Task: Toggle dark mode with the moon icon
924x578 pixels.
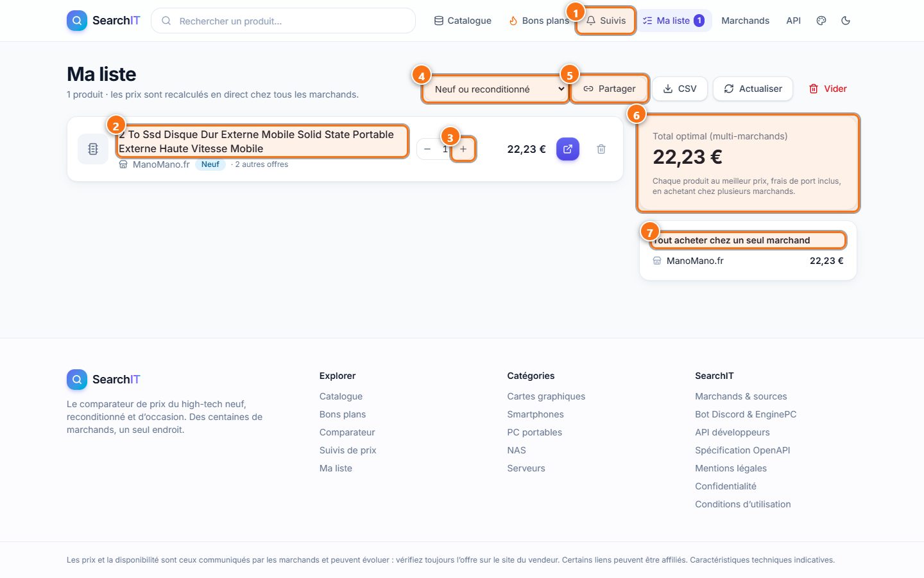Action: tap(846, 21)
